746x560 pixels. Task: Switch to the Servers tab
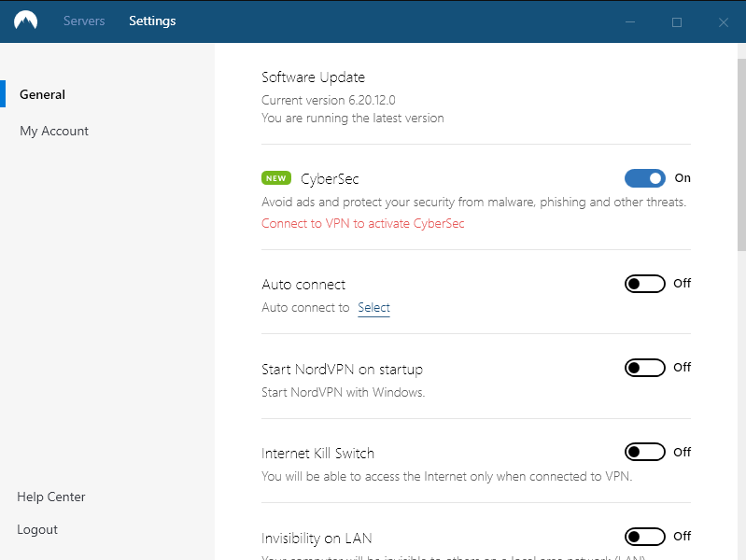click(84, 21)
